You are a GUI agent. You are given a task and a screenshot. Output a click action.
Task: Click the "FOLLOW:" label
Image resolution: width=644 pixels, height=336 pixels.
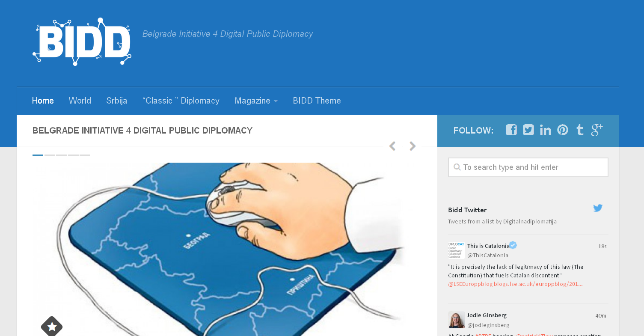coord(473,131)
